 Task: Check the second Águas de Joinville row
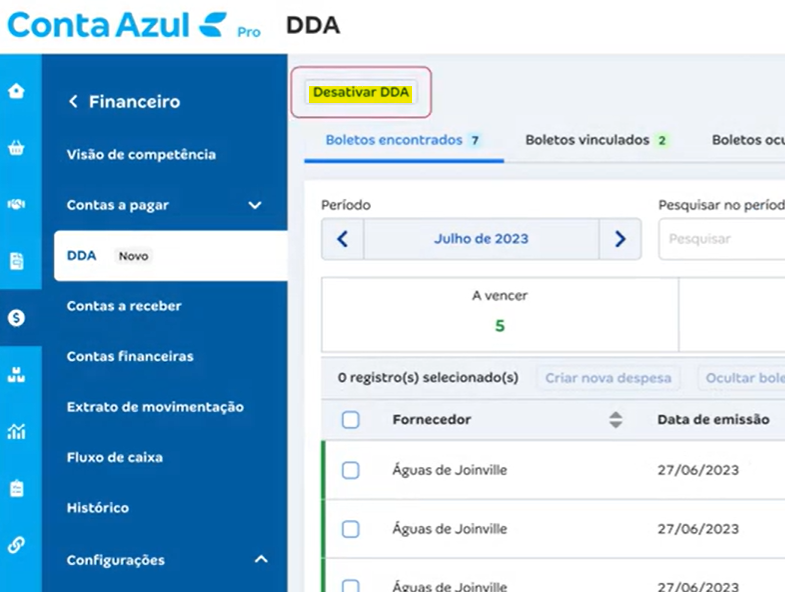[x=350, y=529]
